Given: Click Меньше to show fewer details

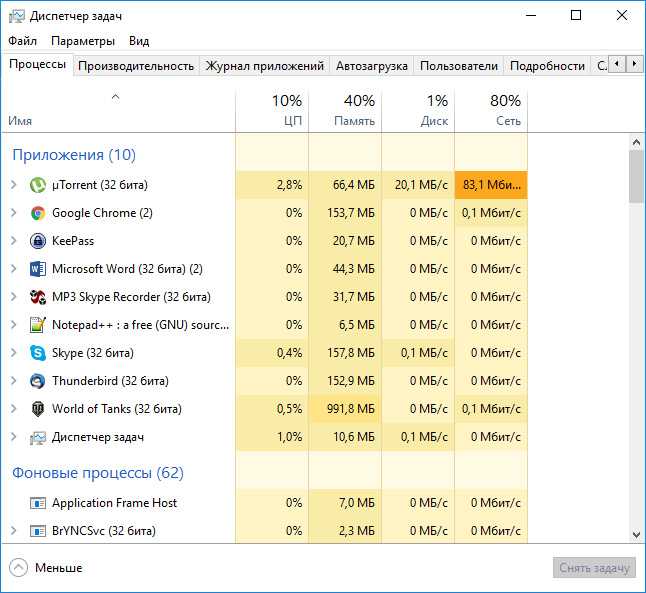Looking at the screenshot, I should pos(59,568).
